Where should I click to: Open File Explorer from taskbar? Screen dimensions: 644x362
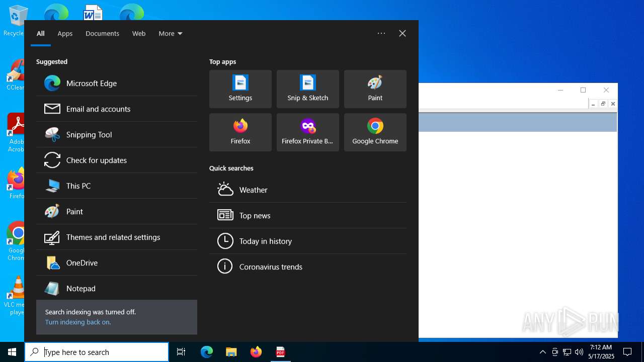(x=231, y=352)
